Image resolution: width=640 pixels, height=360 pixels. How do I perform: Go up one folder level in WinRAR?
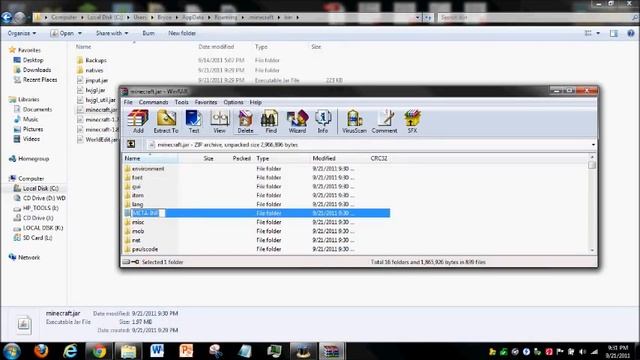[131, 144]
